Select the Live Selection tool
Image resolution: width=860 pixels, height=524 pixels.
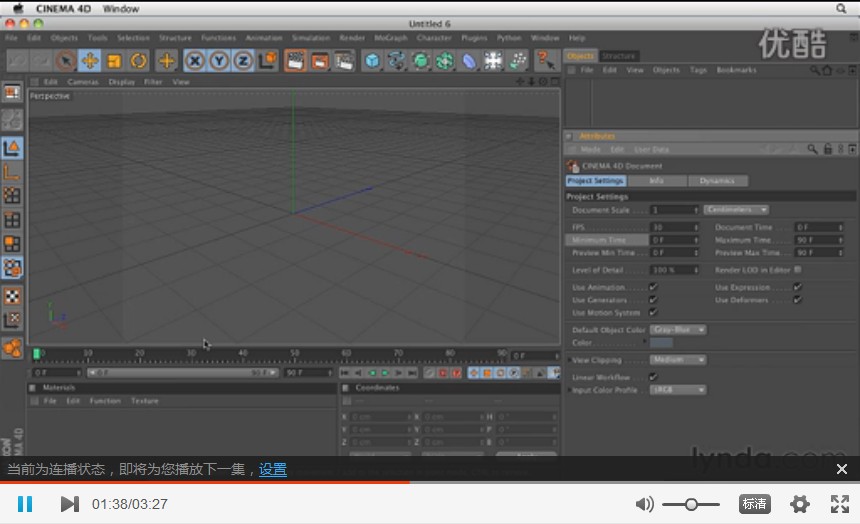[66, 61]
